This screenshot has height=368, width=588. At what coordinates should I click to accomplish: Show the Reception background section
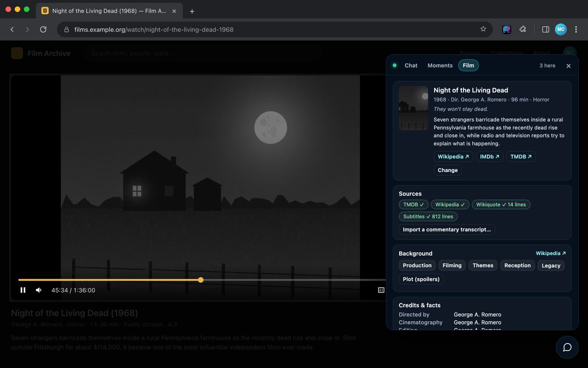[517, 265]
